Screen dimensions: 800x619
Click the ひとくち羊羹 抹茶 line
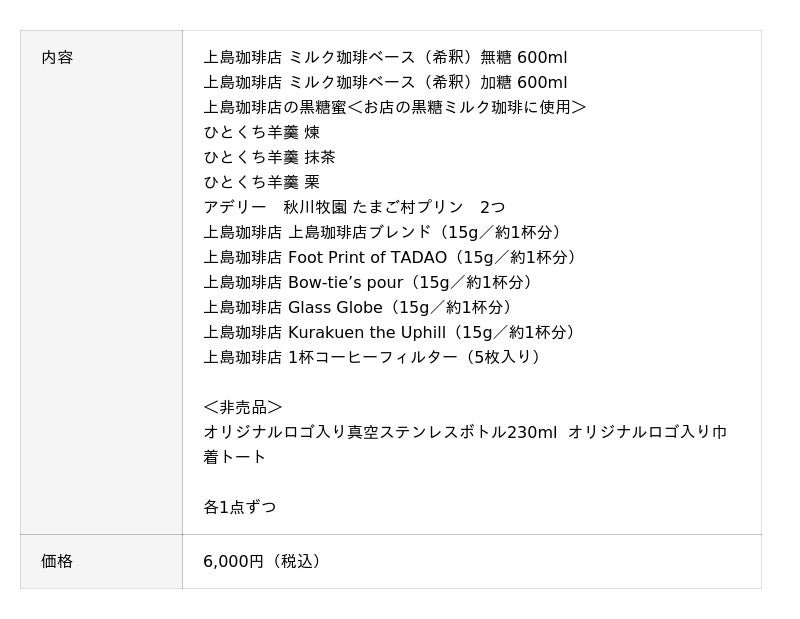(269, 158)
